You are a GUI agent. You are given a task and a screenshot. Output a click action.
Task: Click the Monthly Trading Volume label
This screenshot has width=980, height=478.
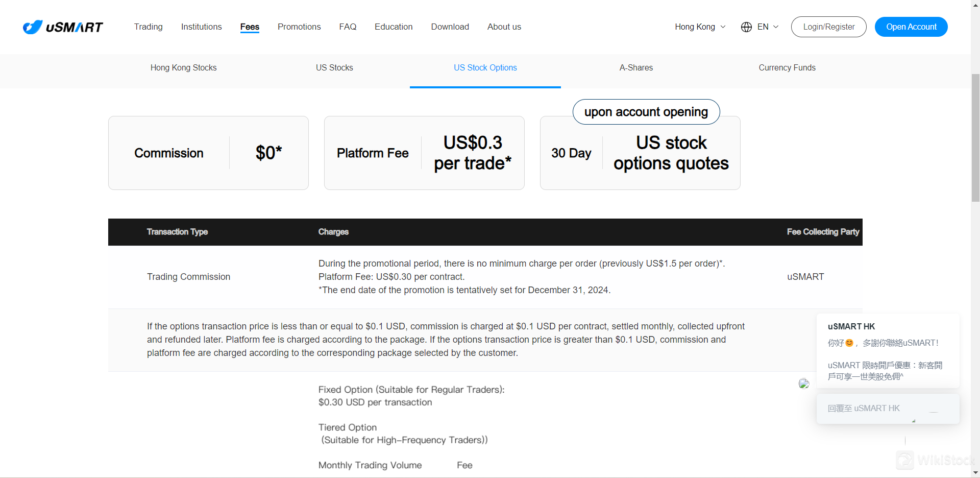coord(370,465)
